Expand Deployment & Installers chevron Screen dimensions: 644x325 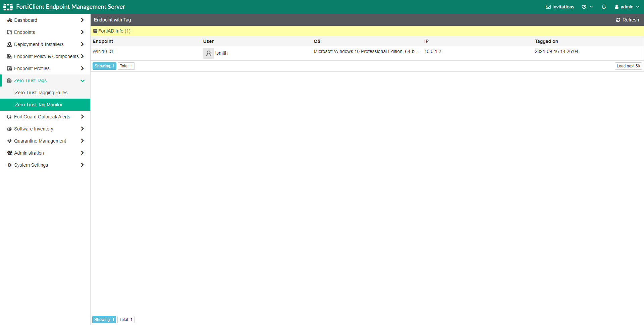82,44
